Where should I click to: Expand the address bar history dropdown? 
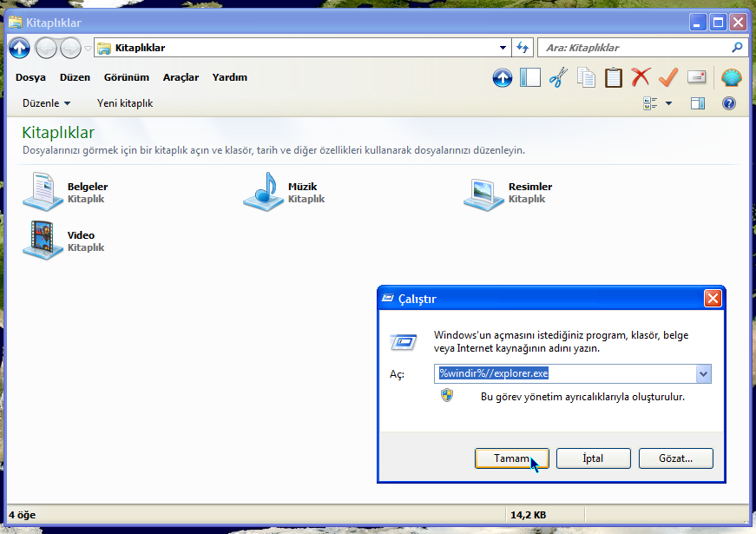point(503,48)
